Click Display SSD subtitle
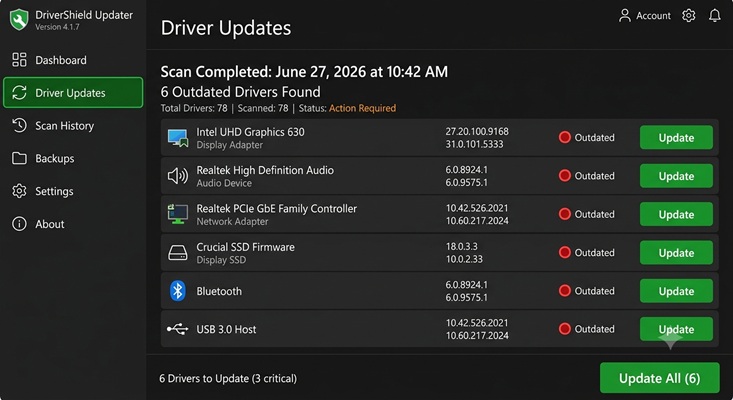 (x=221, y=260)
